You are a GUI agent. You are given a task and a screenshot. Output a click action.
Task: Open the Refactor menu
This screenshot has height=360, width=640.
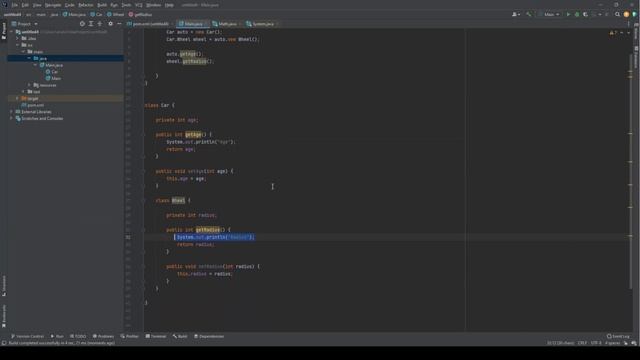pyautogui.click(x=86, y=5)
